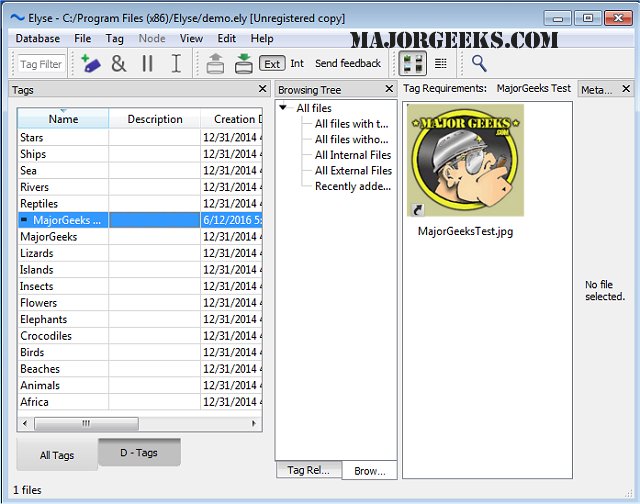Select the double-bar OR tag operator
The height and width of the screenshot is (504, 640).
coord(147,64)
